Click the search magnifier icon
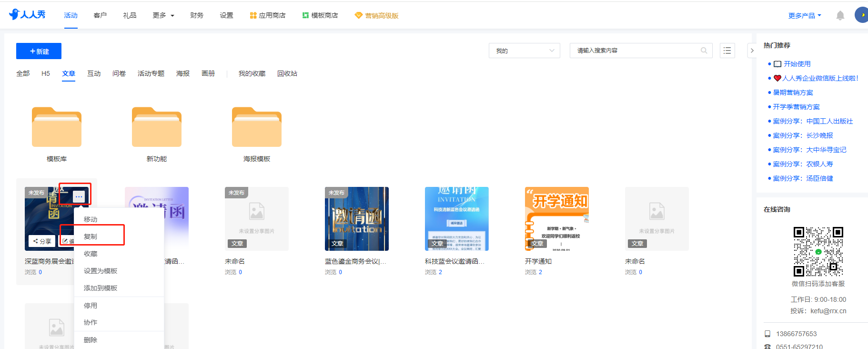 coord(704,51)
